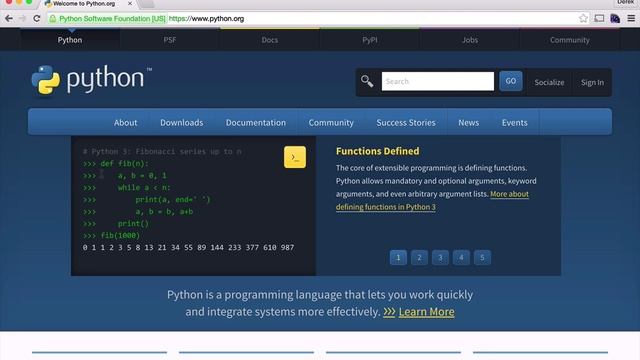The height and width of the screenshot is (360, 640).
Task: Open the Socialize menu
Action: point(549,82)
